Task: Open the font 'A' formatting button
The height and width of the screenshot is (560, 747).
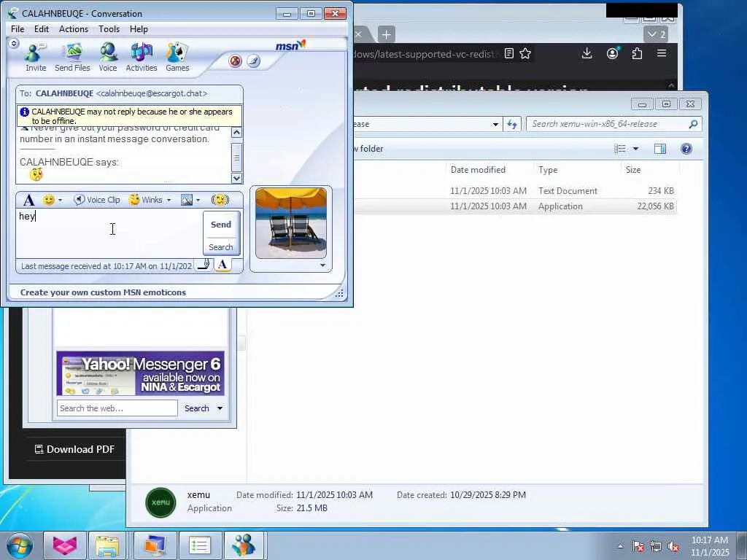Action: point(28,200)
